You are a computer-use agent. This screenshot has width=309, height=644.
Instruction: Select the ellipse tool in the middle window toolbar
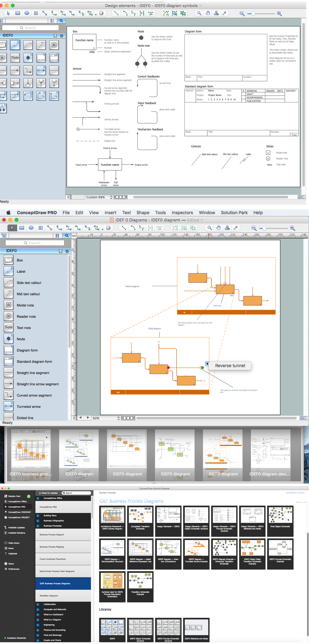point(31,228)
